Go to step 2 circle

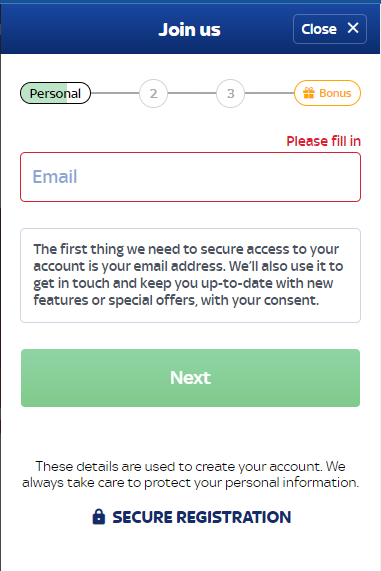(153, 94)
